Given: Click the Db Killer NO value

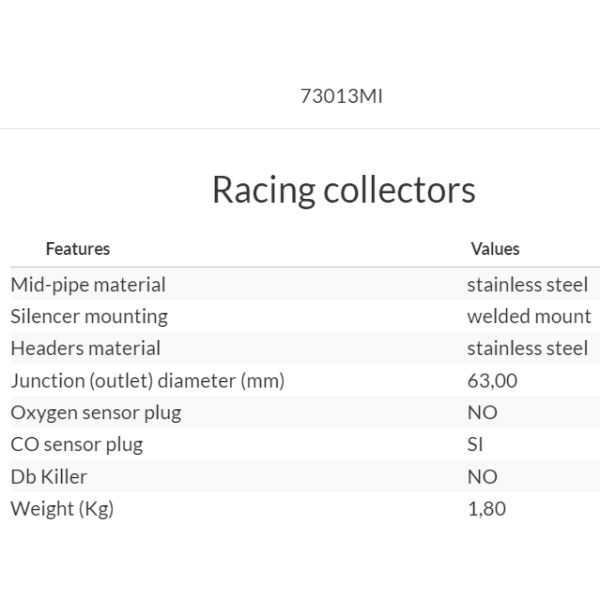Looking at the screenshot, I should point(482,476).
